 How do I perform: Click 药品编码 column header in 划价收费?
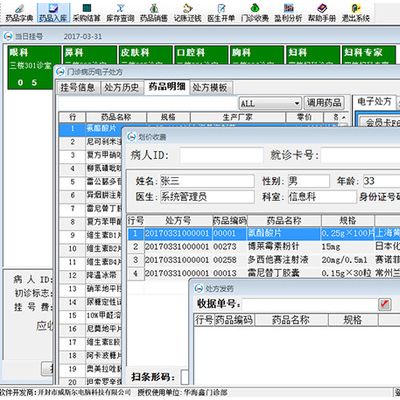(x=229, y=220)
